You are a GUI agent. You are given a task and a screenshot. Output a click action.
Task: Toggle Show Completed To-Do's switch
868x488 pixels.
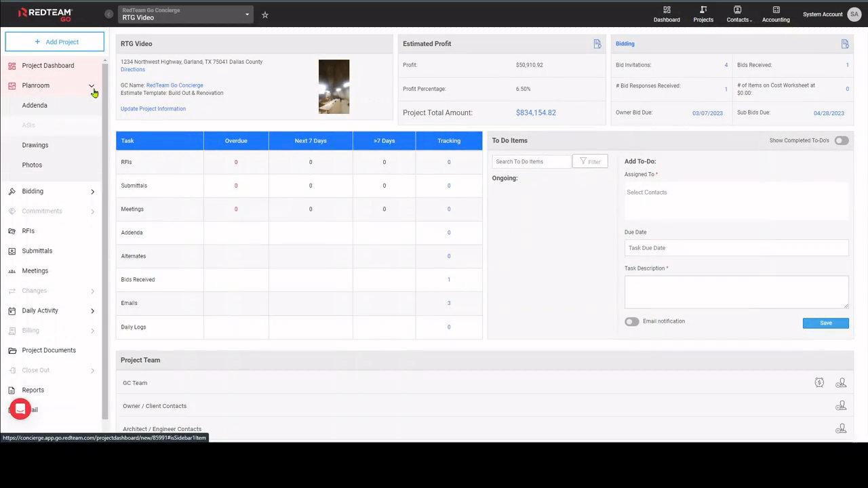click(842, 140)
